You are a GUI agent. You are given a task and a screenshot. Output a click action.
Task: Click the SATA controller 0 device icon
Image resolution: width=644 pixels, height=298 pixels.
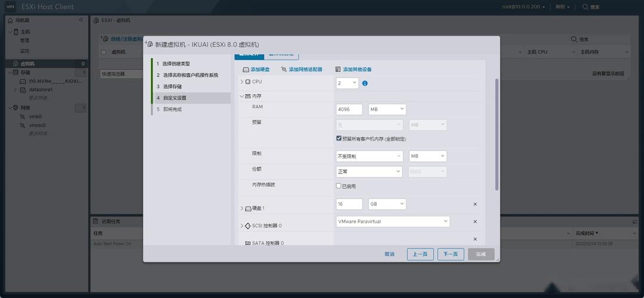(x=247, y=243)
